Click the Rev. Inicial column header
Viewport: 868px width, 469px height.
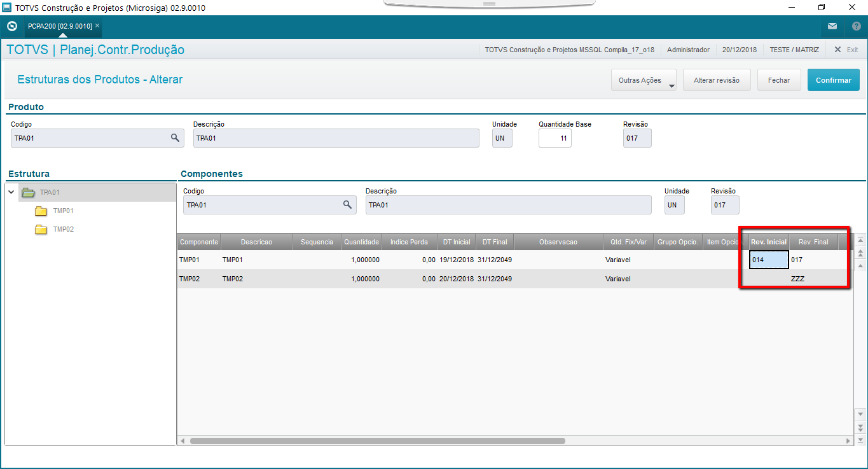769,242
